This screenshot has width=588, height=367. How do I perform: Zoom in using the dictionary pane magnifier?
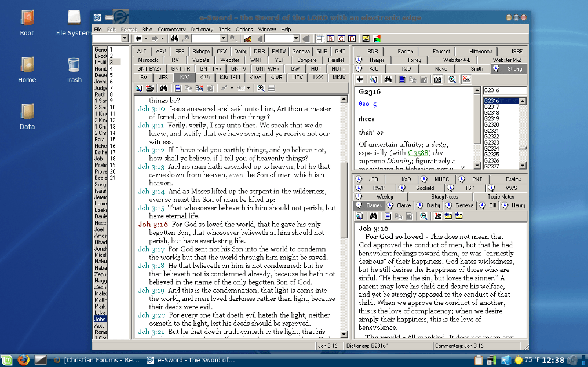tap(452, 79)
